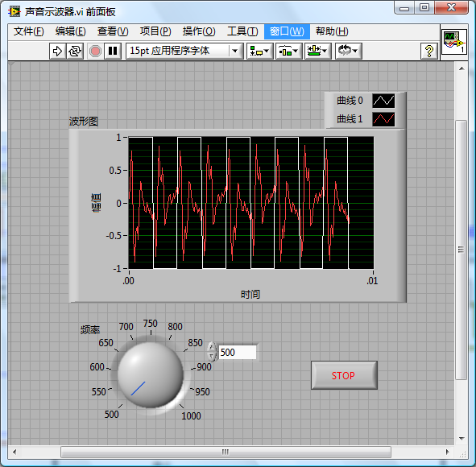Image resolution: width=476 pixels, height=467 pixels.
Task: Open the Reorder objects dropdown
Action: (x=348, y=51)
